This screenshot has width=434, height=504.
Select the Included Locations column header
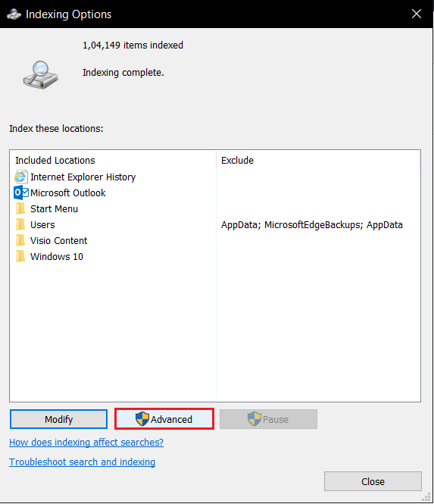pos(55,160)
